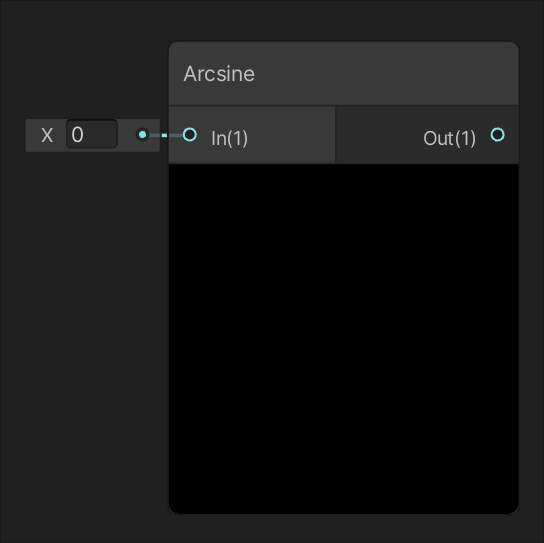Select the edge connecting X to In(1)
544x543 pixels.
click(x=166, y=135)
